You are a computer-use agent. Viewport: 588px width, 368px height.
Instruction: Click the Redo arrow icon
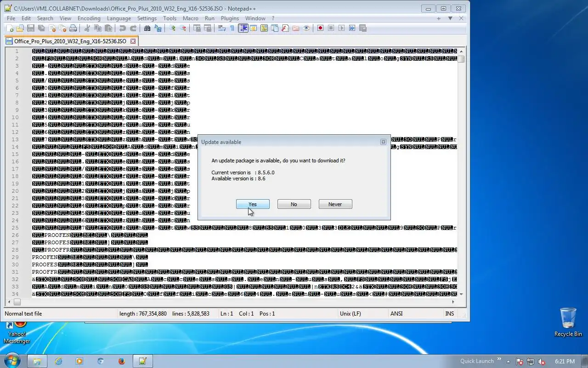click(133, 28)
